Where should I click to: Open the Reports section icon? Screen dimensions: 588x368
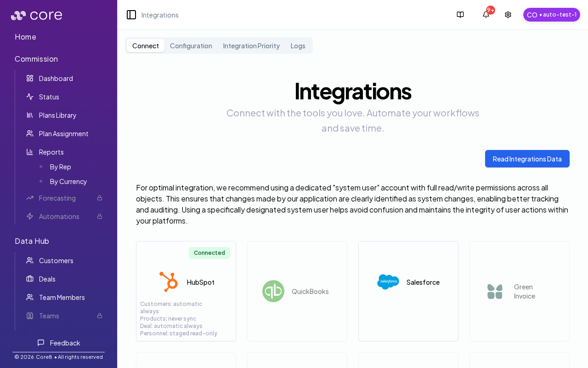click(x=30, y=152)
